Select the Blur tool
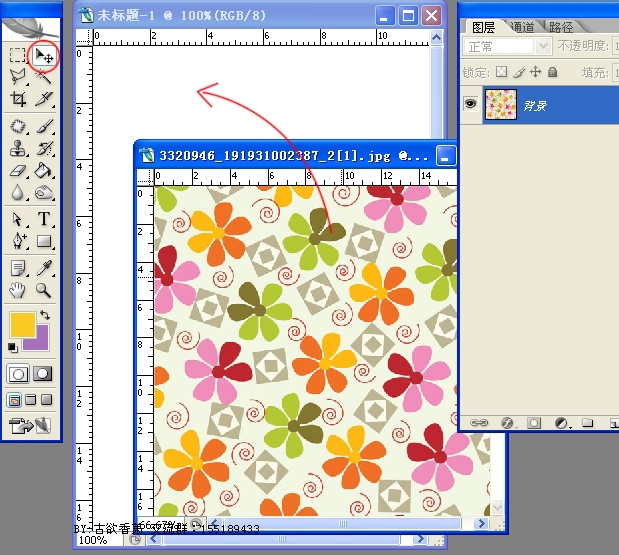This screenshot has height=555, width=619. coord(18,193)
